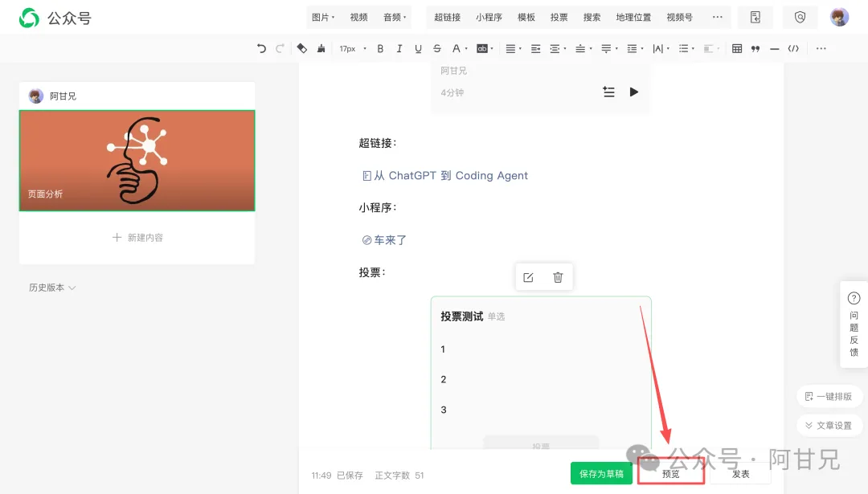Click the 保存为草稿 button

point(601,474)
